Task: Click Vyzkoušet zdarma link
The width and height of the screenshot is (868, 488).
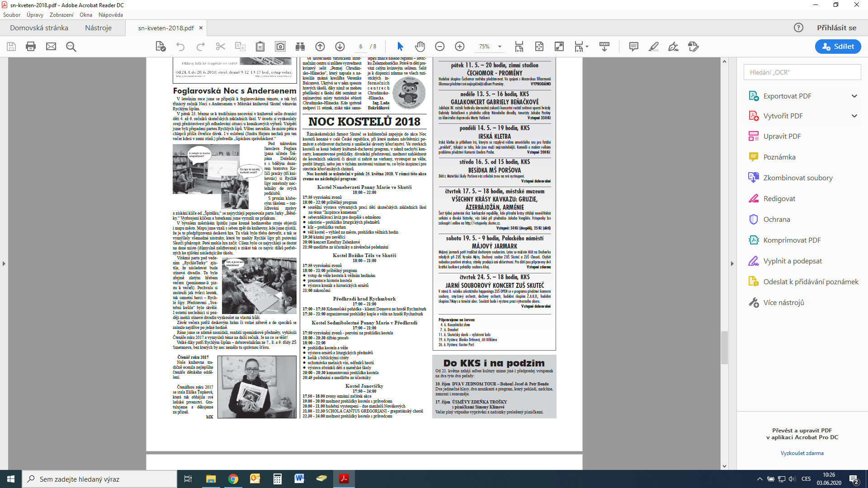Action: tap(802, 453)
